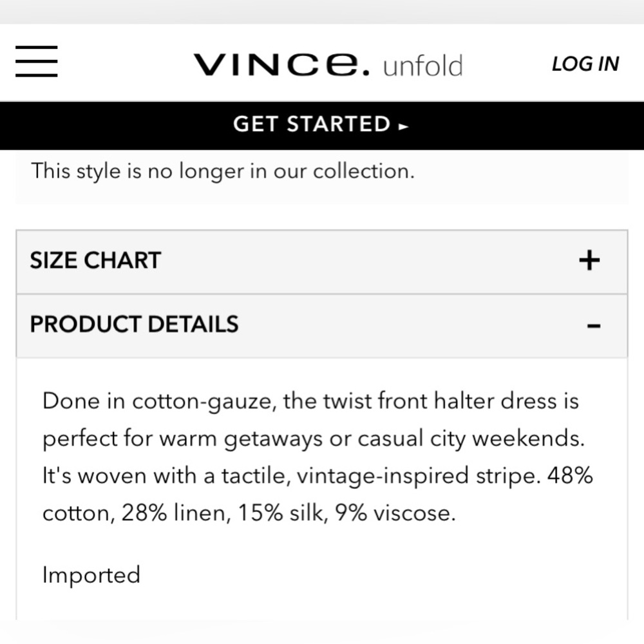The image size is (644, 644).
Task: Select the SIZE CHART header row
Action: click(x=322, y=260)
